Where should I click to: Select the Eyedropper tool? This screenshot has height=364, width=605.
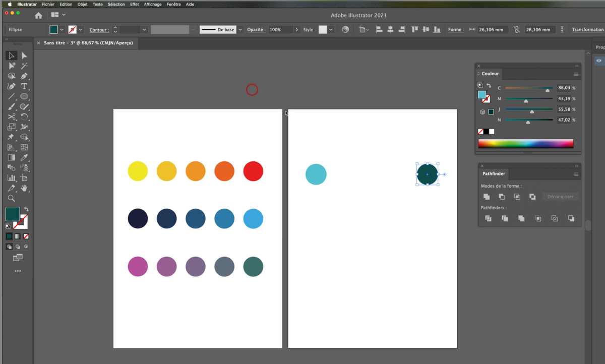coord(24,158)
